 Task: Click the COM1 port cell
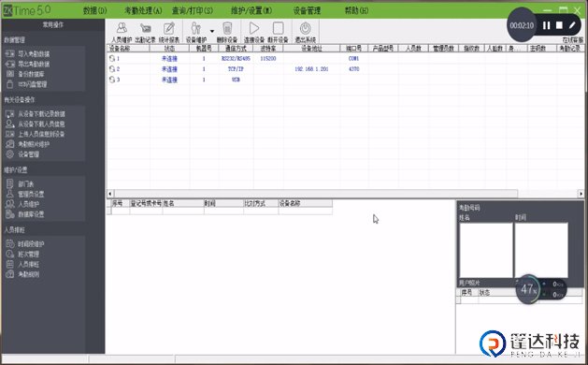(x=353, y=59)
